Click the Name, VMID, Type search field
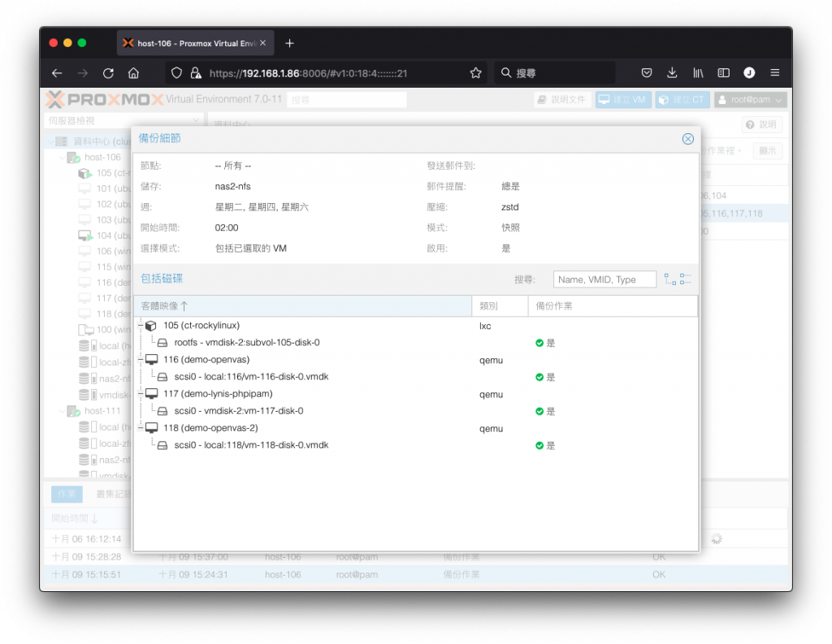 [x=604, y=279]
